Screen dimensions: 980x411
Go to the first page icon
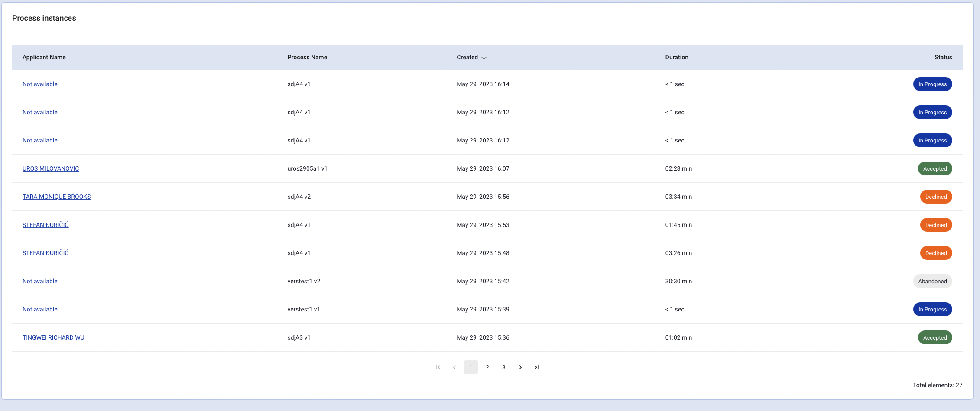click(438, 367)
